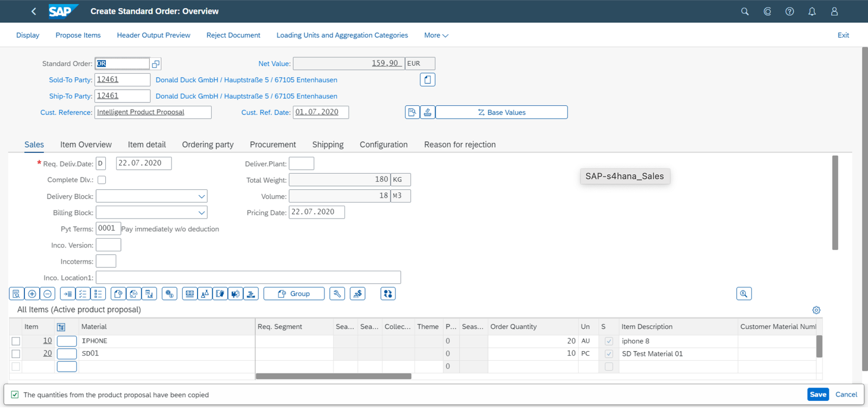Viewport: 868px width, 408px height.
Task: Click stamp icon next to Base Values
Action: 427,112
